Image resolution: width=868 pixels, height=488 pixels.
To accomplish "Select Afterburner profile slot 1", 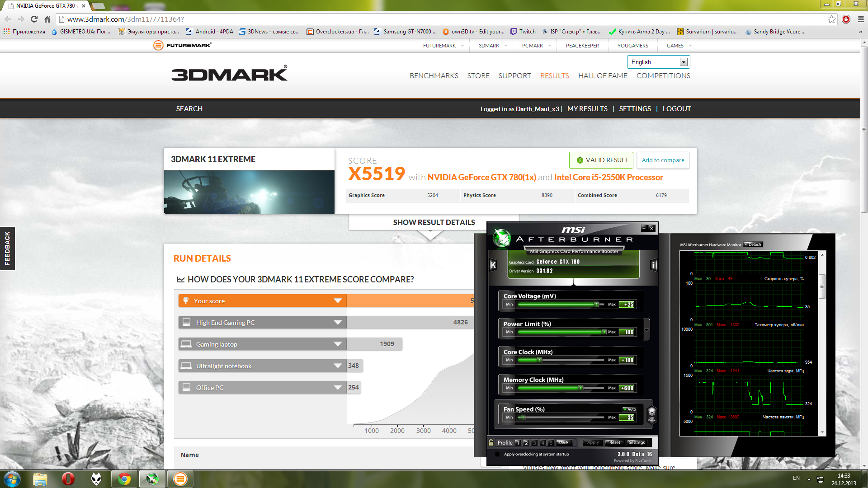I will 518,443.
